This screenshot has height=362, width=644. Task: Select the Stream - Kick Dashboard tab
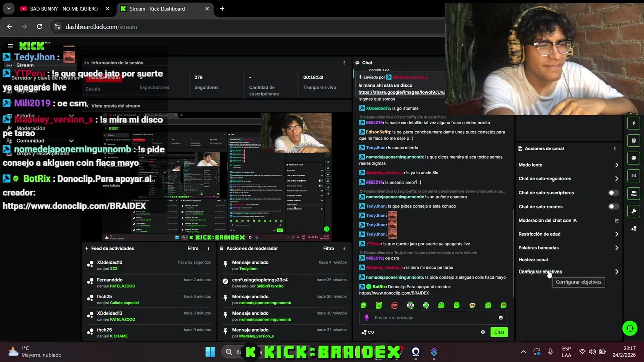click(165, 9)
